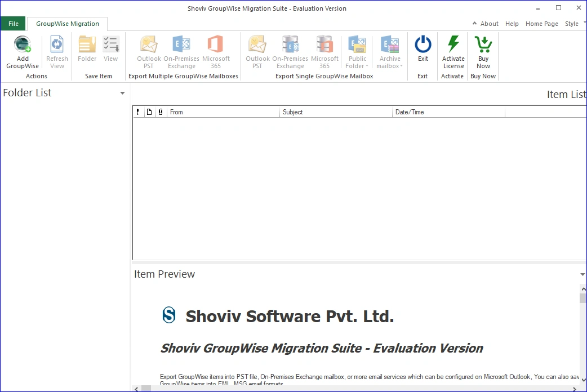Screen dimensions: 587x392
Task: Select the Save Item Folder icon
Action: click(87, 44)
